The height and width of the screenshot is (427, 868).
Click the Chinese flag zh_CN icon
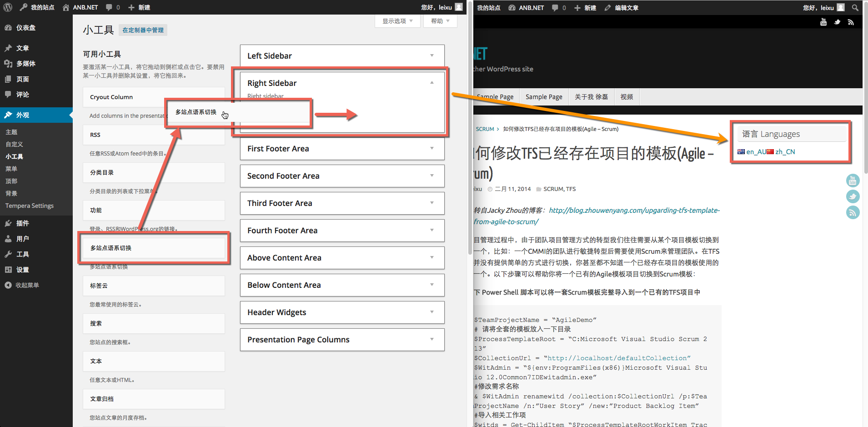770,152
